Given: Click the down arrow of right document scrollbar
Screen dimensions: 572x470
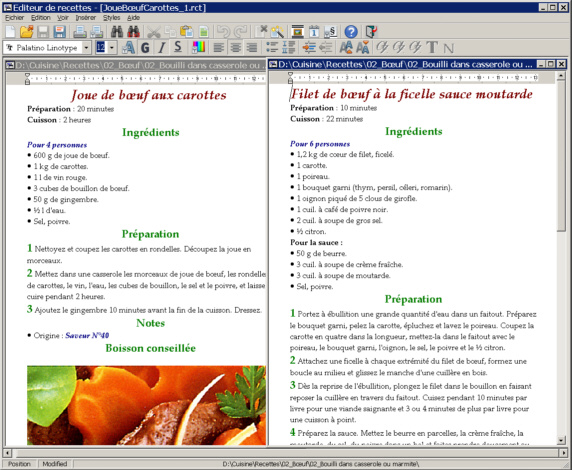Looking at the screenshot, I should coord(561,440).
